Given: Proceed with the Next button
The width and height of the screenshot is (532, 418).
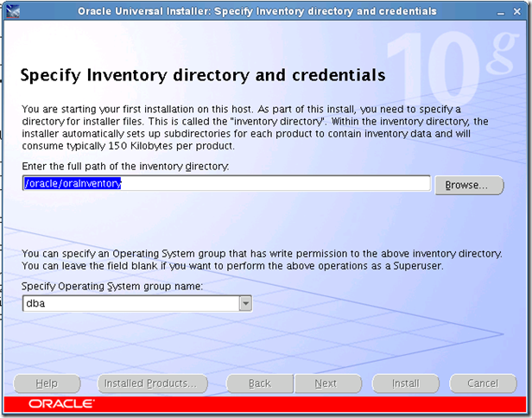Looking at the screenshot, I should pos(328,383).
